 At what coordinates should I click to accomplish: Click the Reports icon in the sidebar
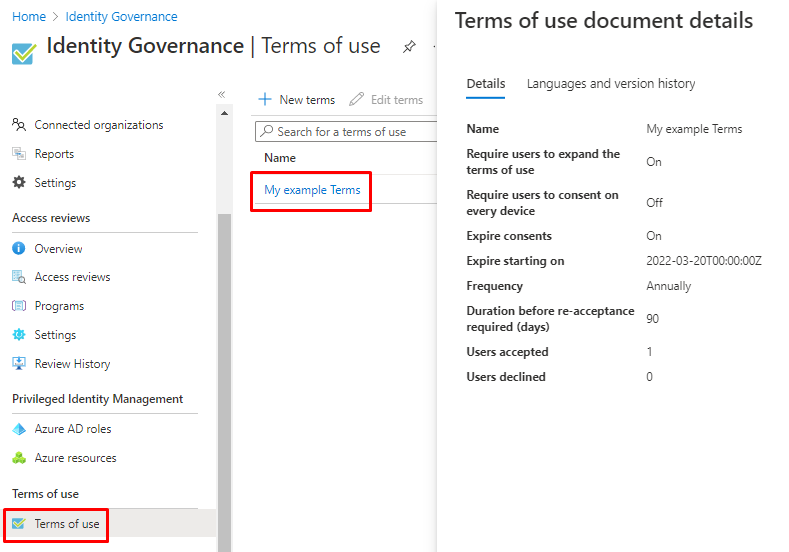point(19,154)
